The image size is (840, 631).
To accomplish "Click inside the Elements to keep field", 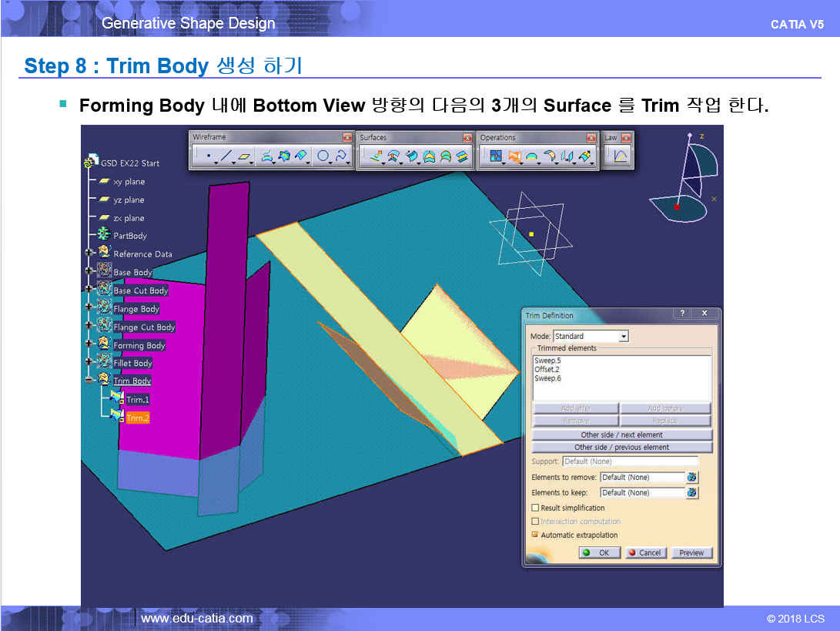I will click(x=641, y=492).
